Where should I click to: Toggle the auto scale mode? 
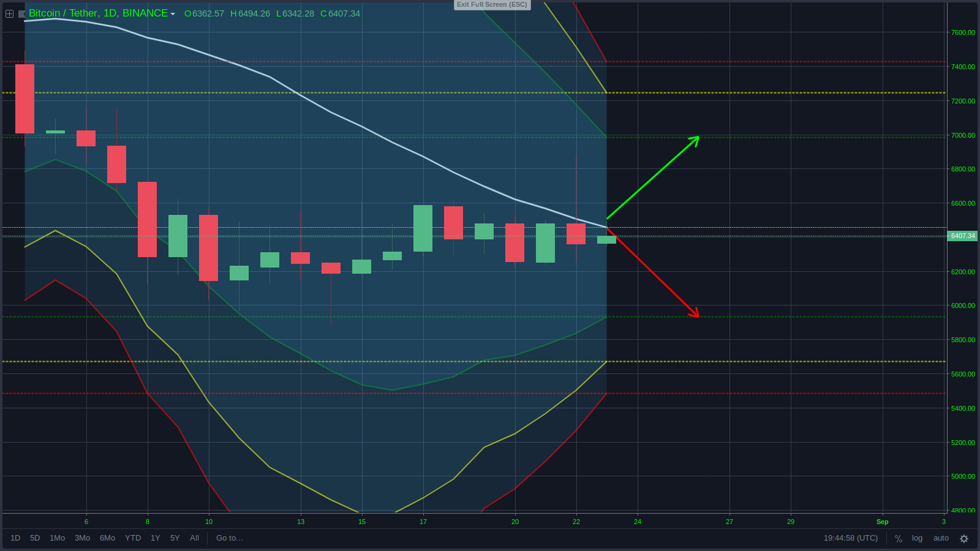[x=941, y=538]
